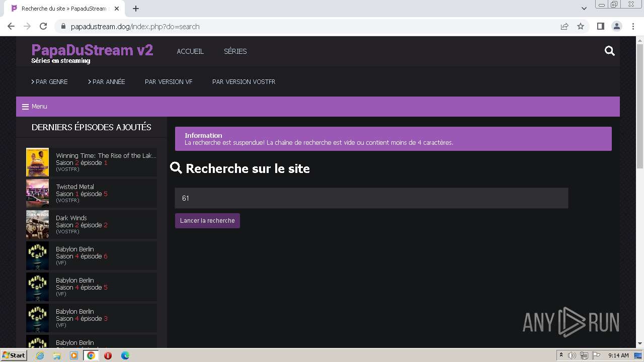Image resolution: width=644 pixels, height=362 pixels.
Task: Click Lancer la recherche button
Action: (x=207, y=221)
